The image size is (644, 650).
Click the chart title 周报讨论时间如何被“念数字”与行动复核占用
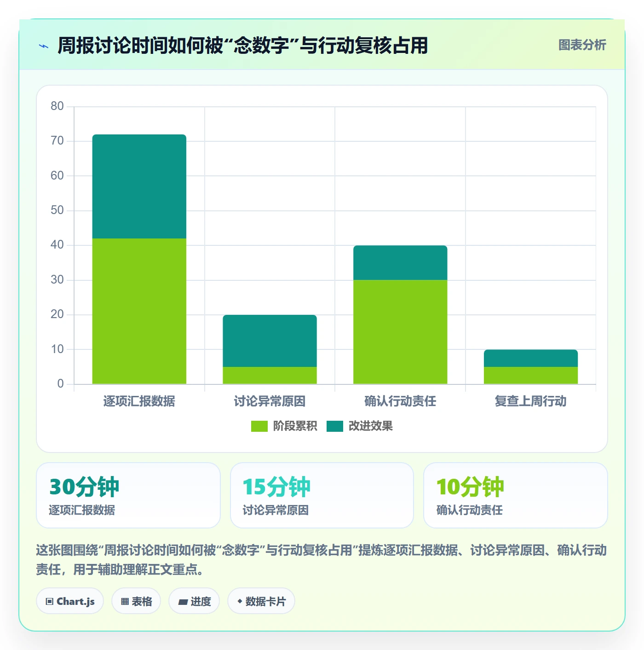[243, 46]
